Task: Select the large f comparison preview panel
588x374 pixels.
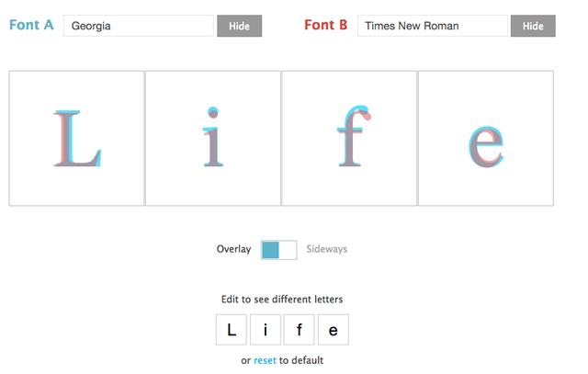Action: pyautogui.click(x=349, y=138)
